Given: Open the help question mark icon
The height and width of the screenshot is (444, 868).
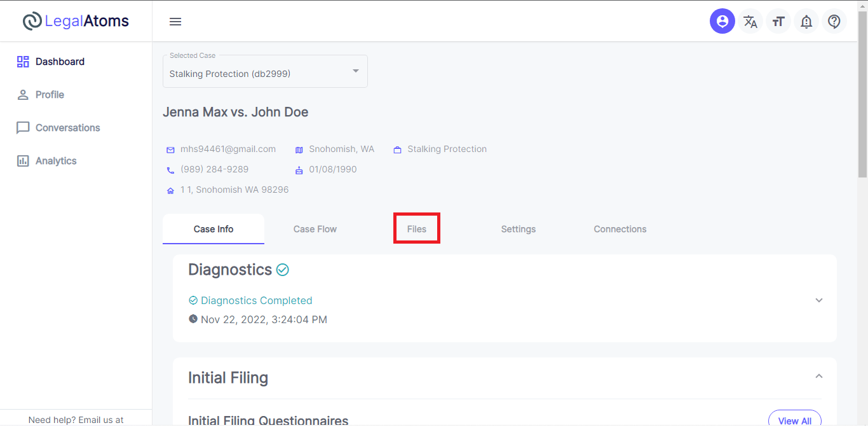Looking at the screenshot, I should (834, 22).
